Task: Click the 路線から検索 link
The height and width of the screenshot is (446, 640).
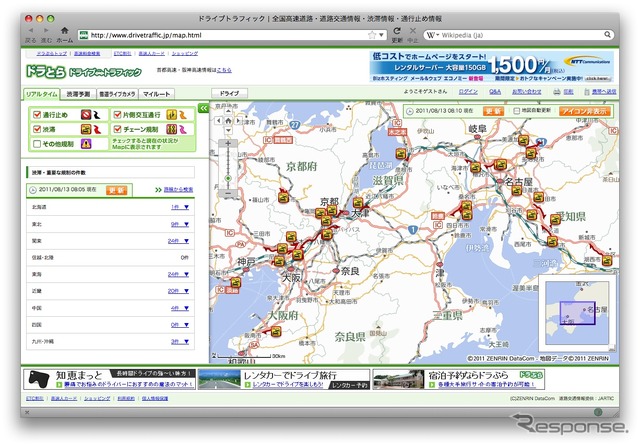Action: pos(178,190)
